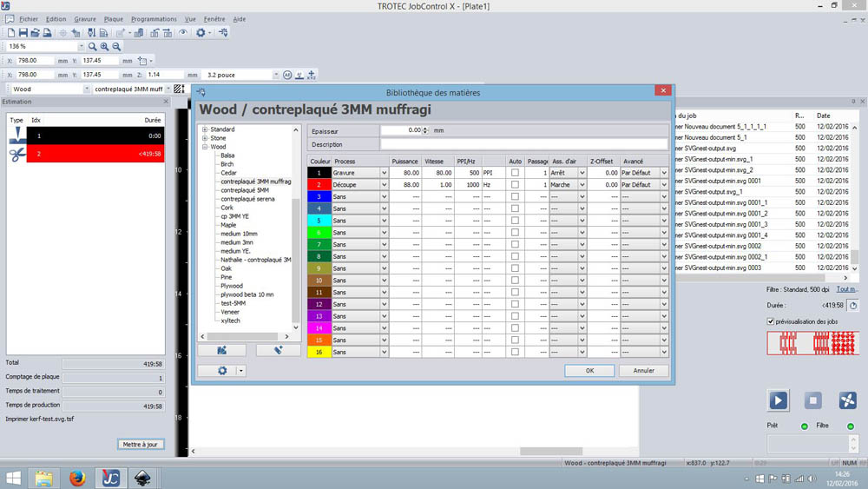The image size is (868, 489).
Task: Open Process dropdown for Découpe row
Action: 384,184
